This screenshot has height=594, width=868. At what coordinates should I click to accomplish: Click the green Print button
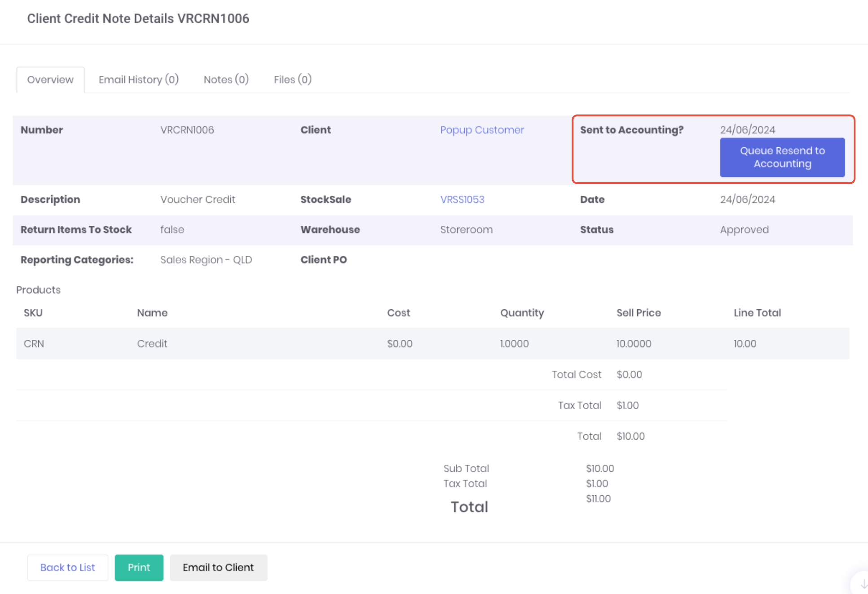pyautogui.click(x=139, y=568)
